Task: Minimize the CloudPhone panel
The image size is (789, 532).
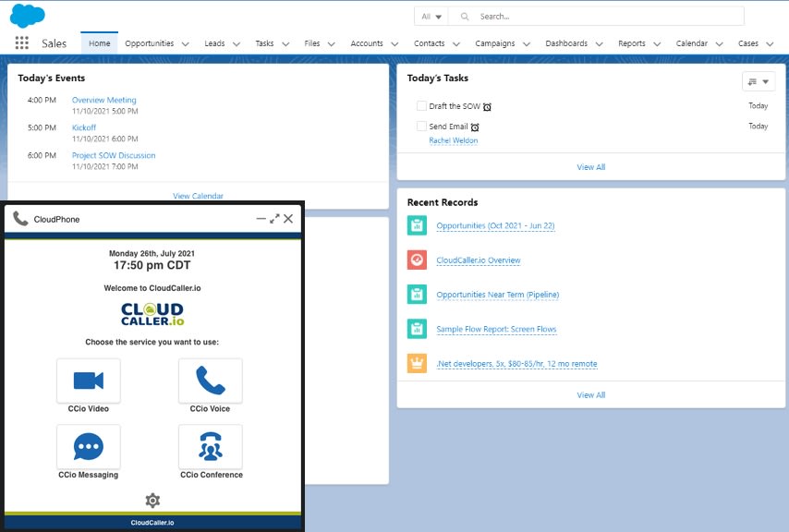Action: 261,219
